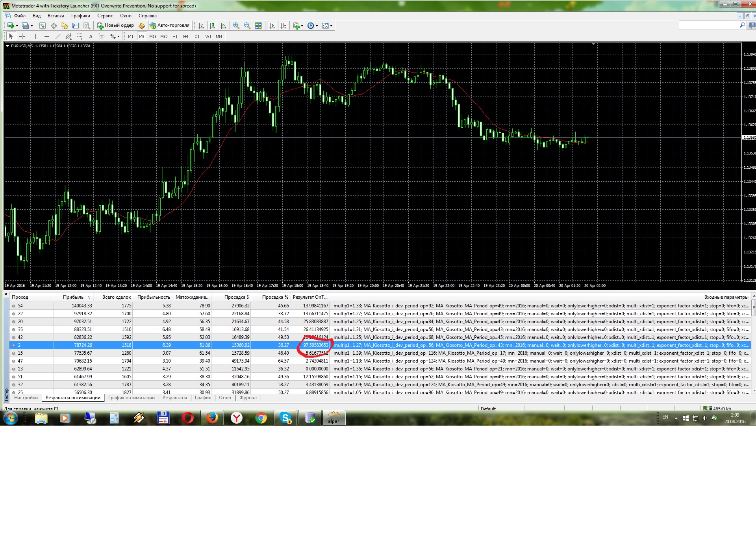Sort by the Всего сделок column header
The image size is (756, 560).
(113, 297)
